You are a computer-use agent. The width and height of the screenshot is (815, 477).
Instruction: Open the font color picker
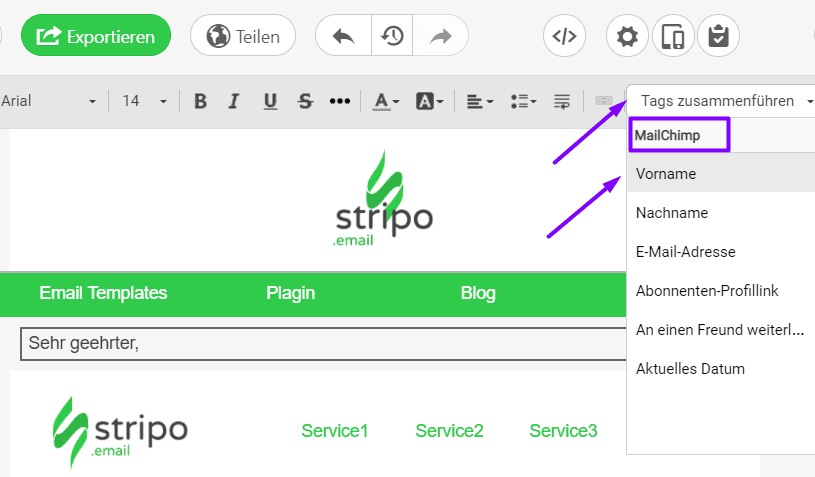pyautogui.click(x=386, y=101)
